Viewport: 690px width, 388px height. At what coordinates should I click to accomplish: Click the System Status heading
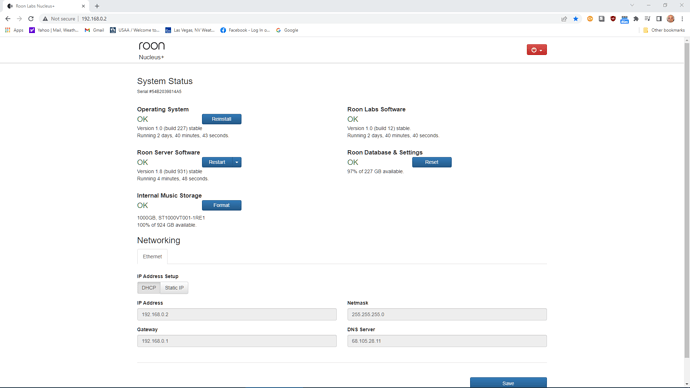pyautogui.click(x=165, y=81)
